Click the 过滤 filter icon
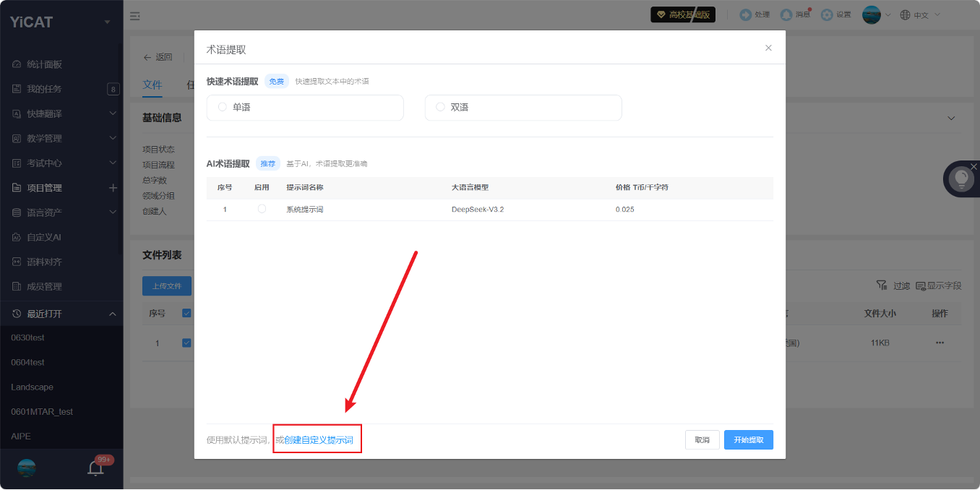This screenshot has width=980, height=490. (882, 285)
